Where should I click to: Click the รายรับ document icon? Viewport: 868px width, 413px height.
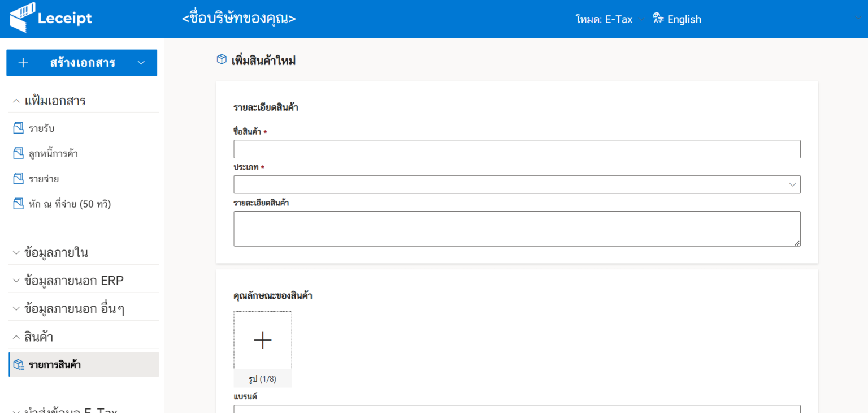(x=19, y=128)
